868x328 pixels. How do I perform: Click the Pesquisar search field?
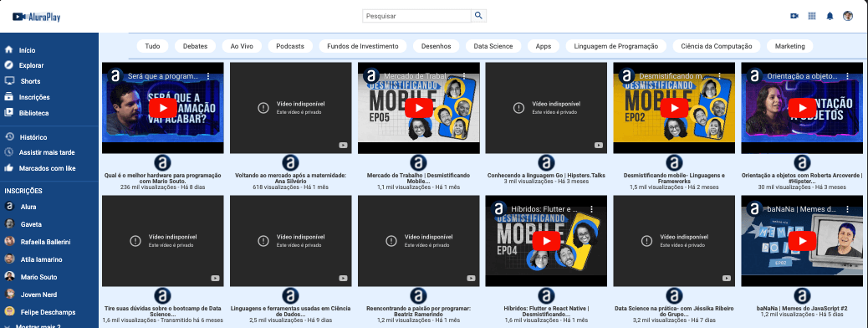[416, 16]
